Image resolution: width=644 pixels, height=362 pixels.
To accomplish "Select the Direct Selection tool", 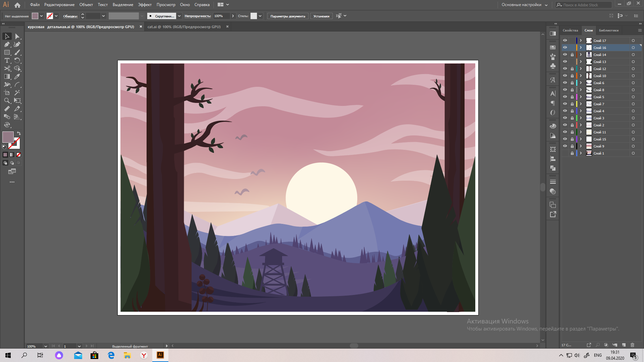I will coord(17,36).
